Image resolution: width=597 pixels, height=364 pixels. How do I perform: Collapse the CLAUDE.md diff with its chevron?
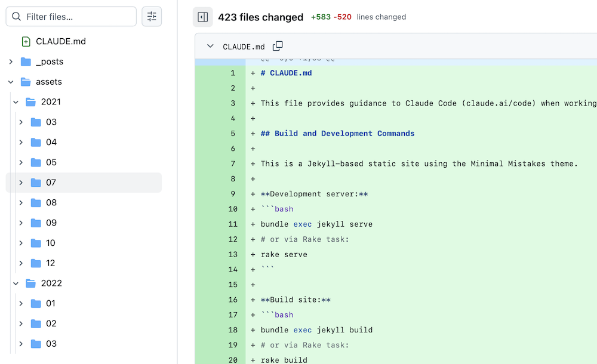point(210,46)
